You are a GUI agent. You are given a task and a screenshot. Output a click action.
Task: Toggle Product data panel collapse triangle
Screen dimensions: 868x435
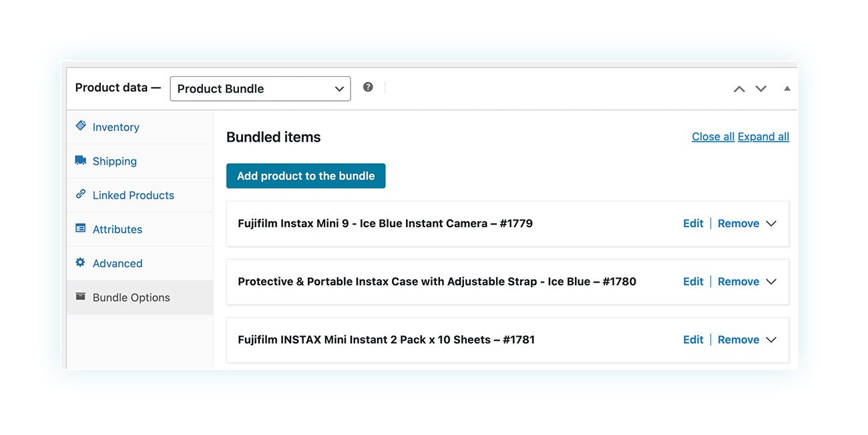point(787,88)
